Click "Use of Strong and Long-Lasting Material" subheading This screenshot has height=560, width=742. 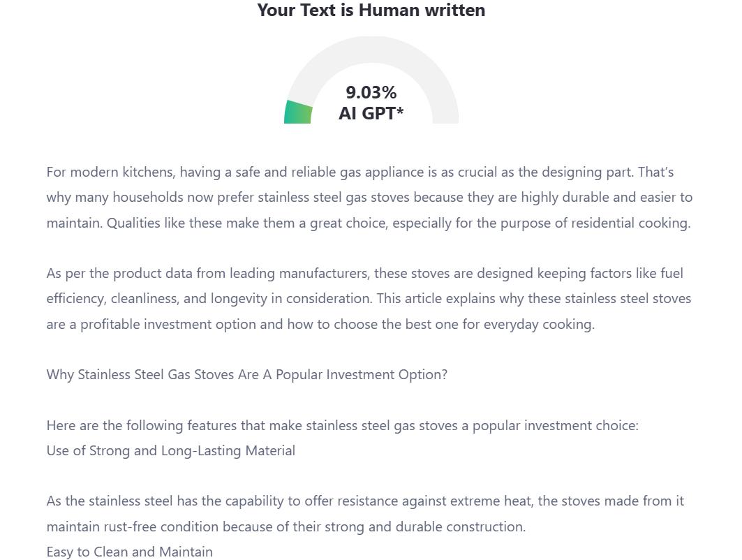point(170,451)
